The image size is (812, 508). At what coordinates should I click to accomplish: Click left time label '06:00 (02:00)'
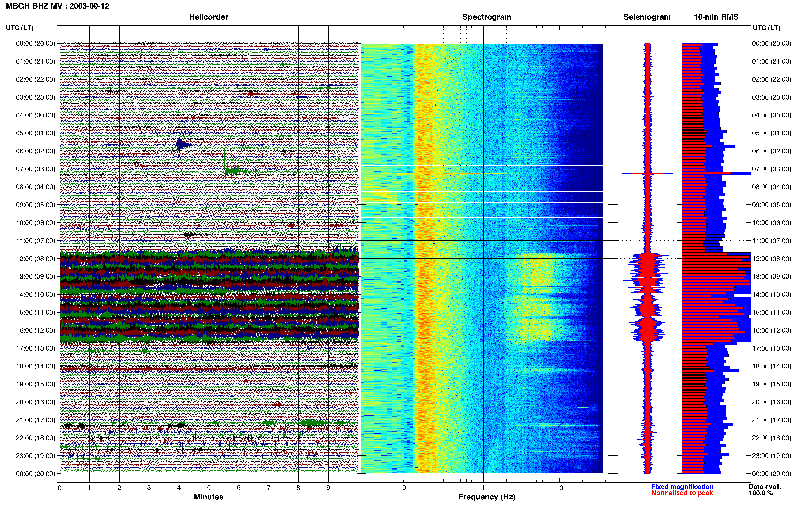click(x=35, y=151)
